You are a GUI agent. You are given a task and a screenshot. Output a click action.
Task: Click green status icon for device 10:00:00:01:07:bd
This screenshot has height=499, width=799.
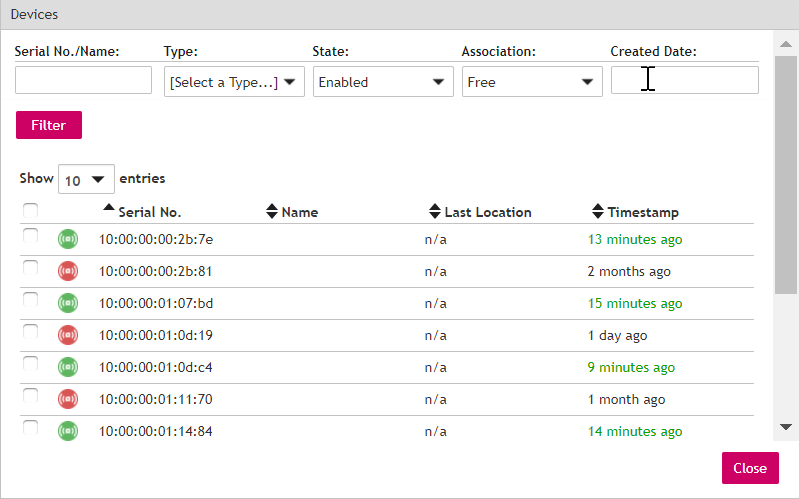tap(68, 303)
